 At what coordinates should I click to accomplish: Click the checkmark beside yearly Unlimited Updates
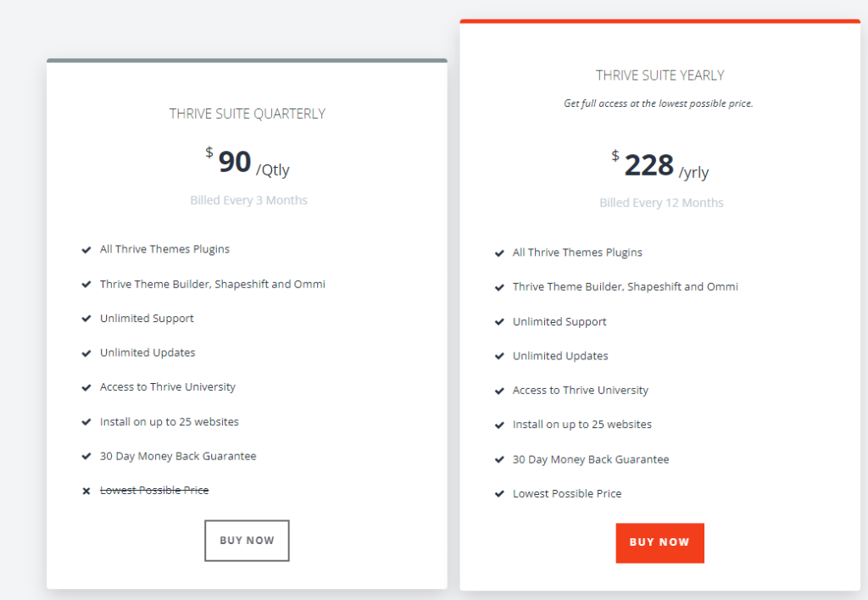coord(499,356)
